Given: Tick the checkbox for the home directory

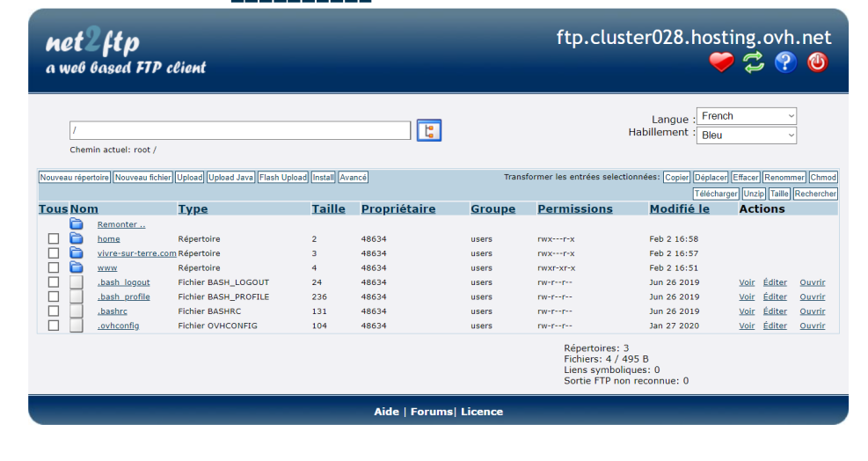Looking at the screenshot, I should click(54, 238).
